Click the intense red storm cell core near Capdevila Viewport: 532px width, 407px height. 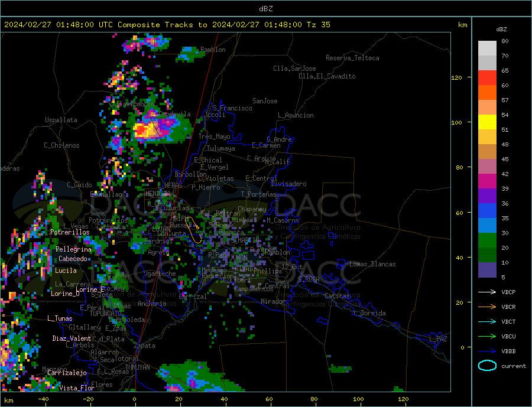[140, 130]
